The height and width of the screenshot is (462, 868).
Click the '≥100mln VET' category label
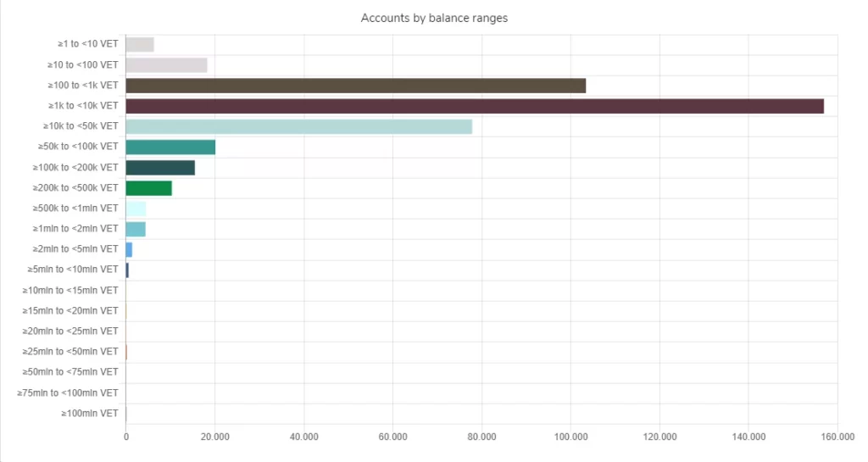[x=89, y=413]
